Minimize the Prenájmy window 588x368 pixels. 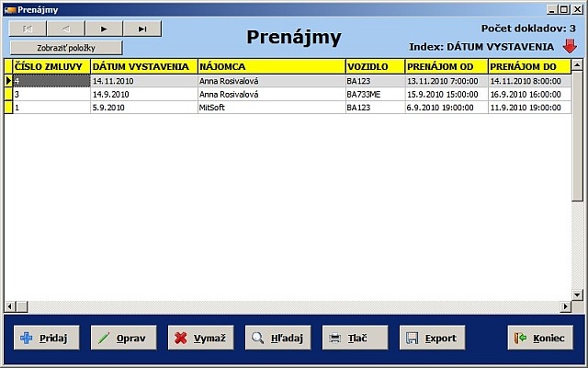point(551,10)
